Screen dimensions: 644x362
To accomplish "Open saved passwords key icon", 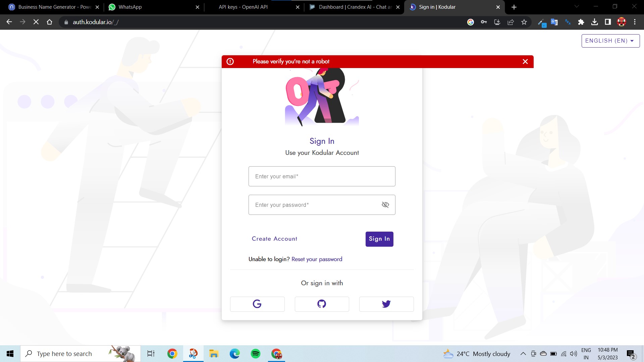I will point(484,22).
